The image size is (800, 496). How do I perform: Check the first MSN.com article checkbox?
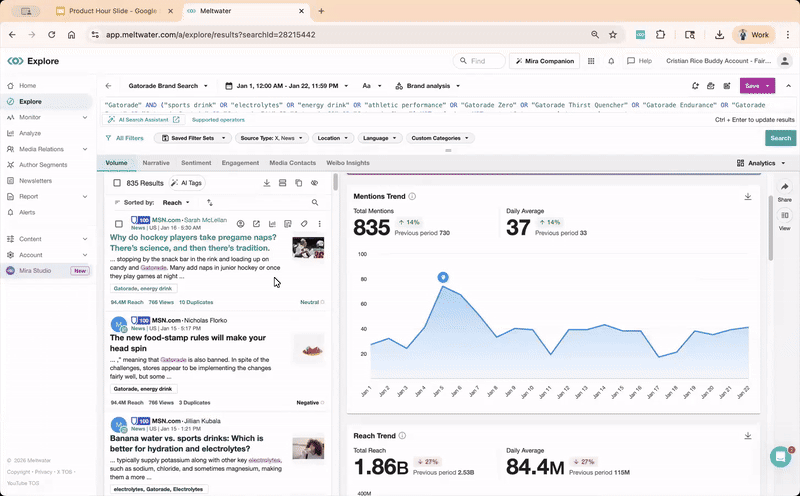click(119, 224)
